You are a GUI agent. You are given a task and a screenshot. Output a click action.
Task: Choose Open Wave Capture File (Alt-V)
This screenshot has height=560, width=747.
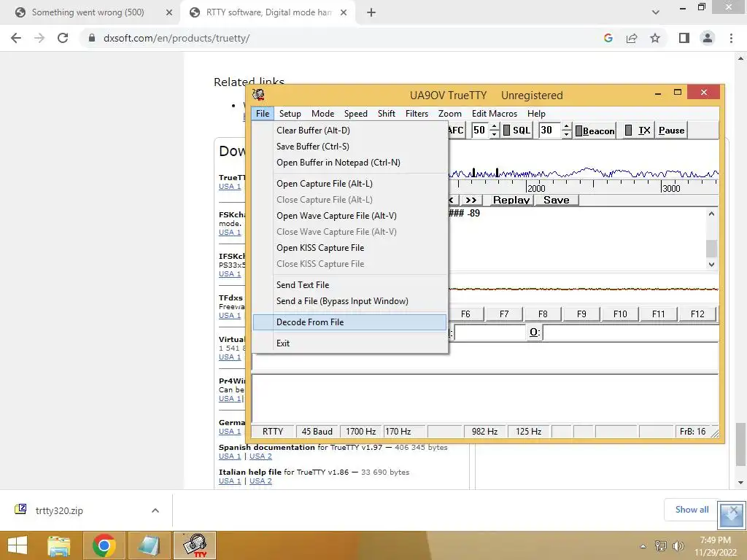click(349, 216)
